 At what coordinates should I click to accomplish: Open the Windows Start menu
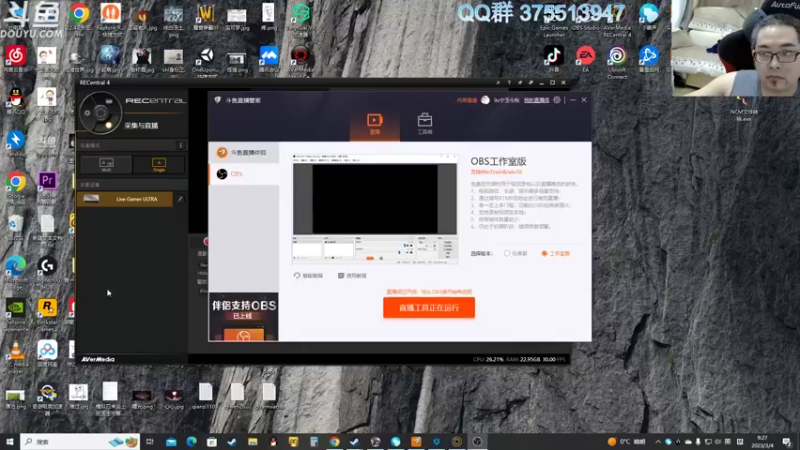click(x=10, y=442)
